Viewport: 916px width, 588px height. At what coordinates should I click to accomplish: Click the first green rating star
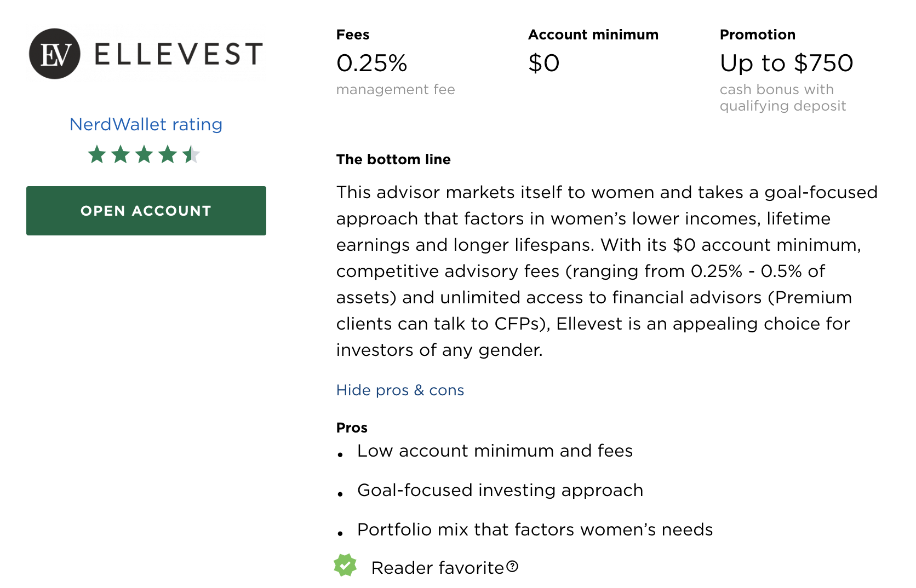click(97, 154)
